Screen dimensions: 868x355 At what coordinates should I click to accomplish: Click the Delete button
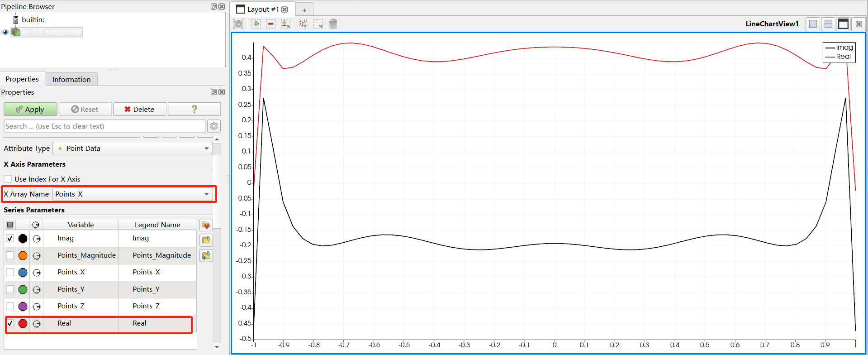[140, 110]
